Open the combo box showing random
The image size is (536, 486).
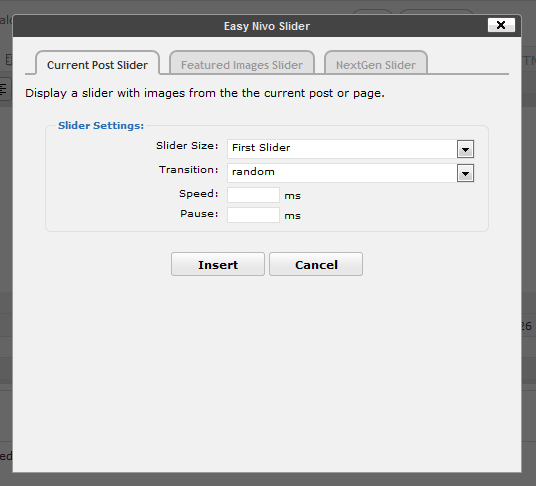[350, 173]
